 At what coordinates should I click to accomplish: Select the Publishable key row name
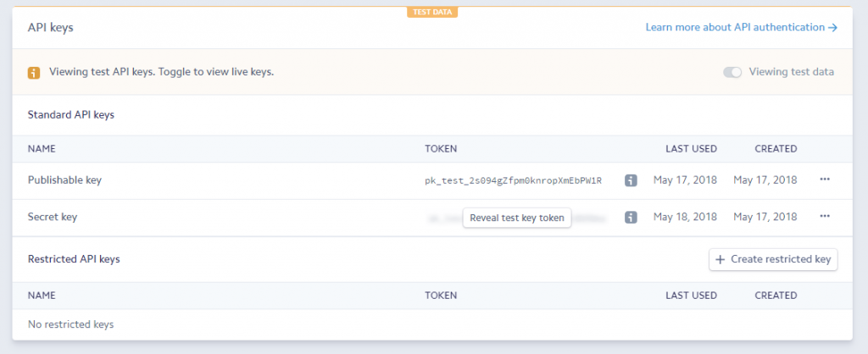pyautogui.click(x=65, y=180)
